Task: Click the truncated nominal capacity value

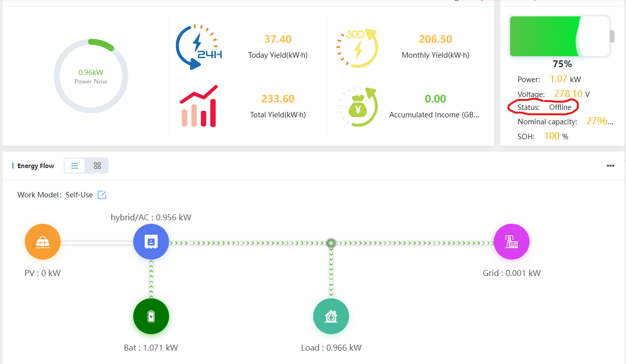Action: [599, 121]
